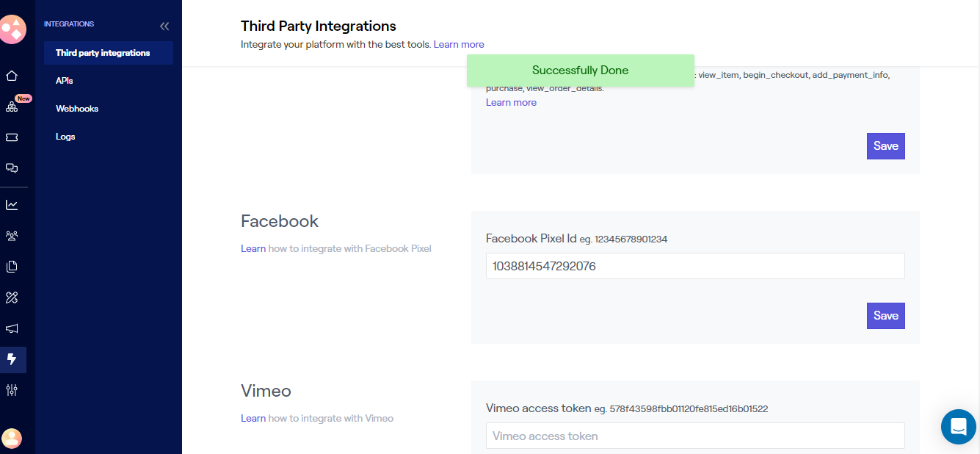Switch to the APIs section
The width and height of the screenshot is (980, 454).
pyautogui.click(x=65, y=80)
